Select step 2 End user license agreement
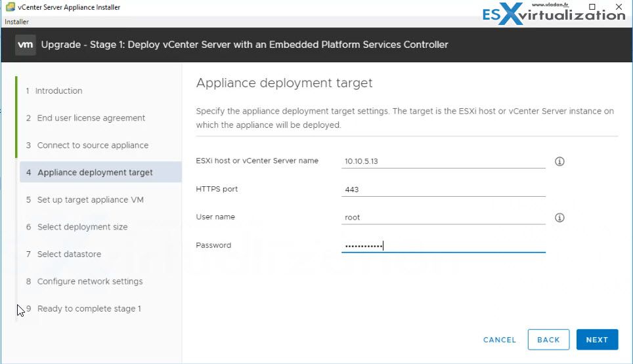Viewport: 633px width, 364px height. [x=85, y=118]
